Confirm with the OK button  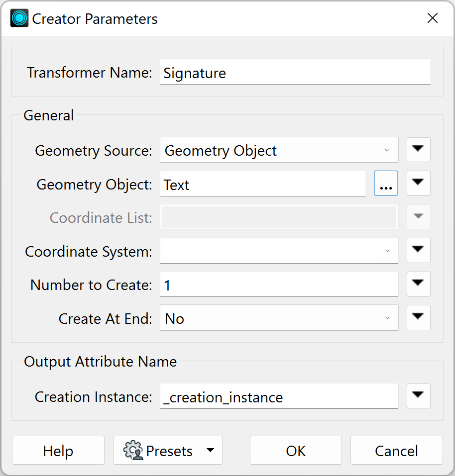click(x=296, y=450)
